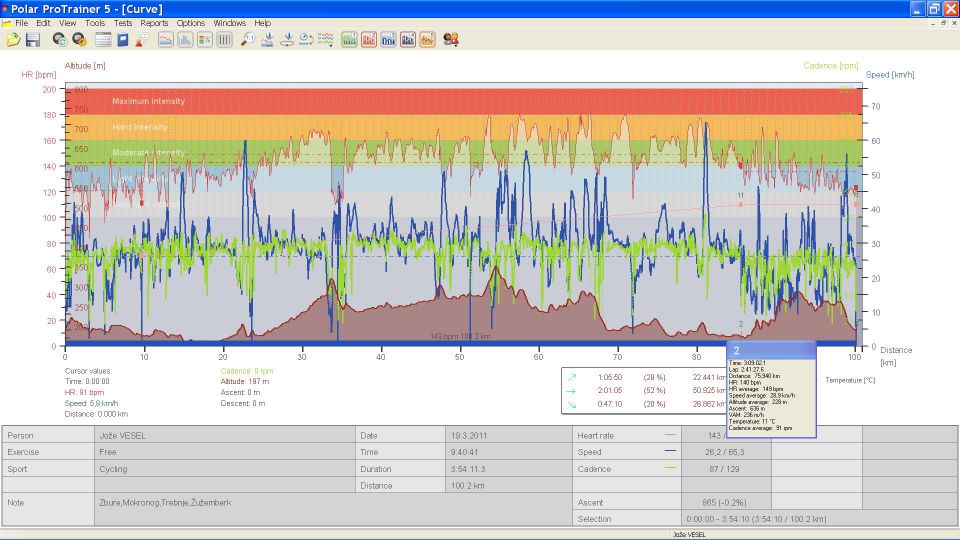The width and height of the screenshot is (960, 540).
Task: Select the curve graph view icon
Action: tap(166, 40)
